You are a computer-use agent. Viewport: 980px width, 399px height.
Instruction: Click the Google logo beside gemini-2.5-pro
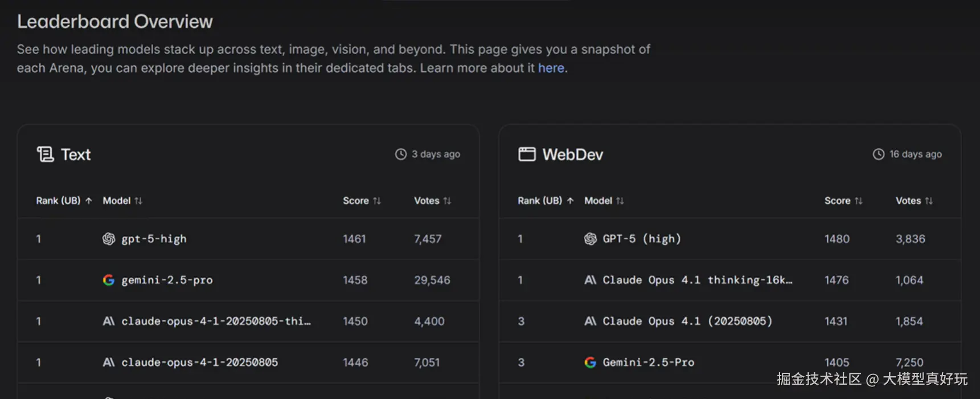(x=109, y=280)
